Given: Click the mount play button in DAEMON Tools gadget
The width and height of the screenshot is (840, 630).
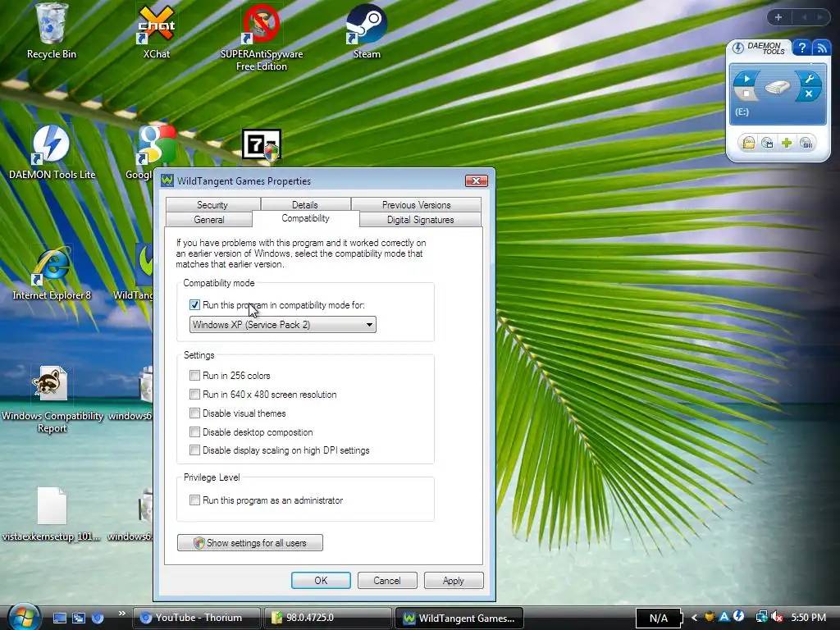Looking at the screenshot, I should tap(746, 79).
